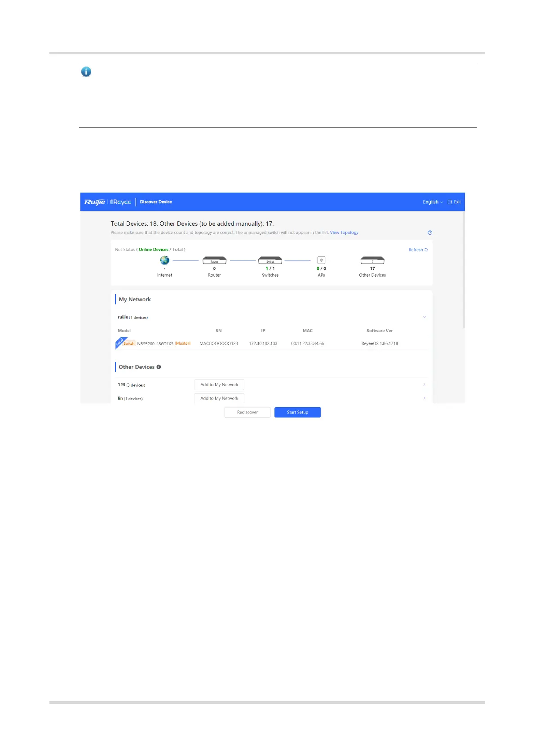This screenshot has height=756, width=535.
Task: Click the Router device icon
Action: point(214,260)
